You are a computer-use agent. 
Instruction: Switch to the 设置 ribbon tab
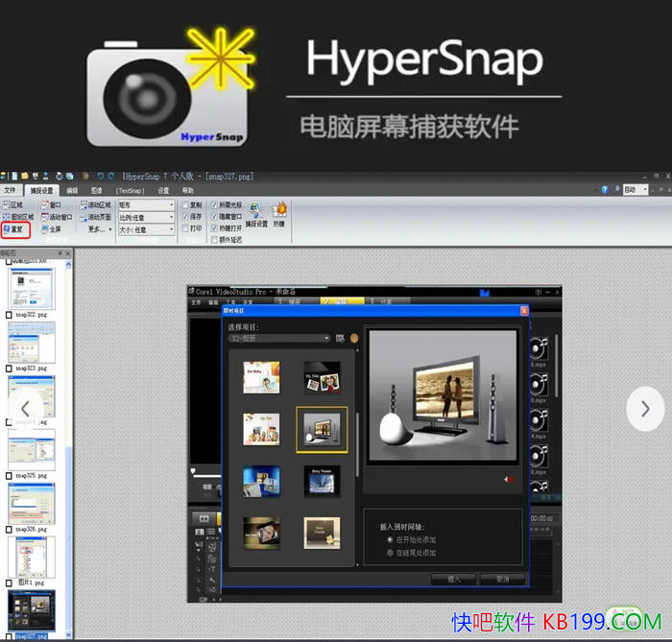pos(163,191)
